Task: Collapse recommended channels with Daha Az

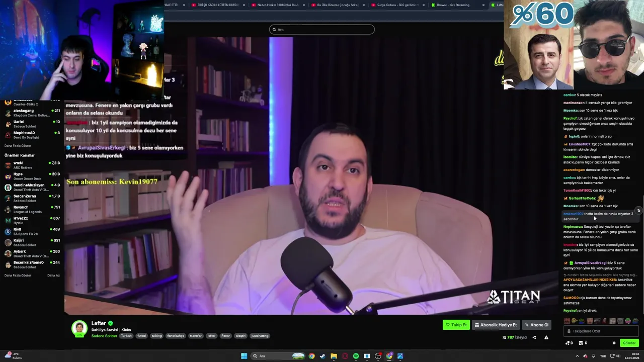Action: 53,276
